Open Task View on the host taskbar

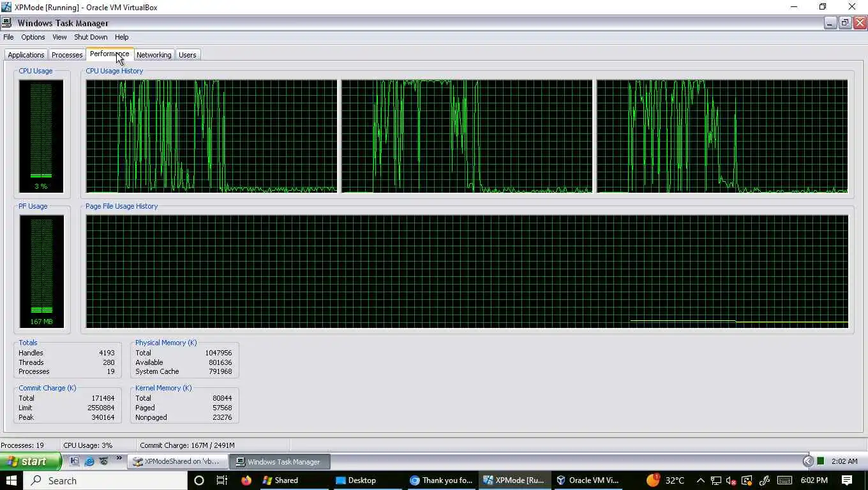pos(221,480)
